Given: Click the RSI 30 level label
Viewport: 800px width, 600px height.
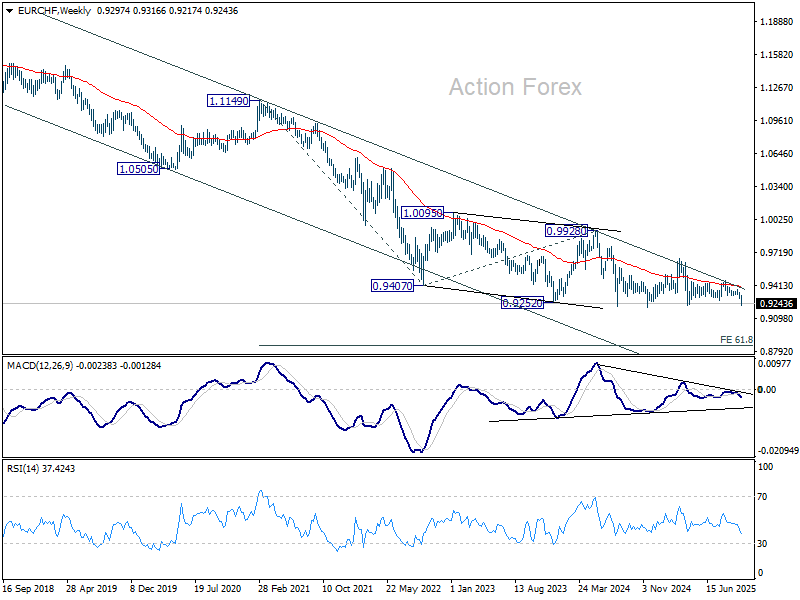Looking at the screenshot, I should click(762, 544).
